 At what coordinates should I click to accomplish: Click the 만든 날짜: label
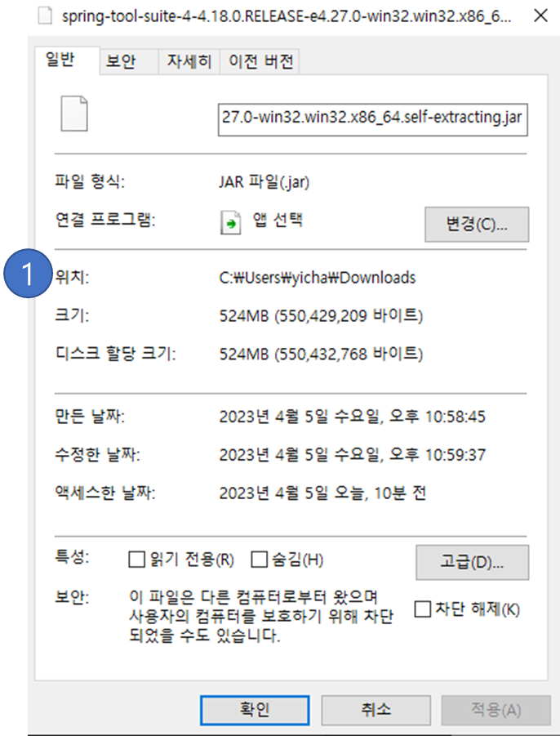click(x=90, y=417)
